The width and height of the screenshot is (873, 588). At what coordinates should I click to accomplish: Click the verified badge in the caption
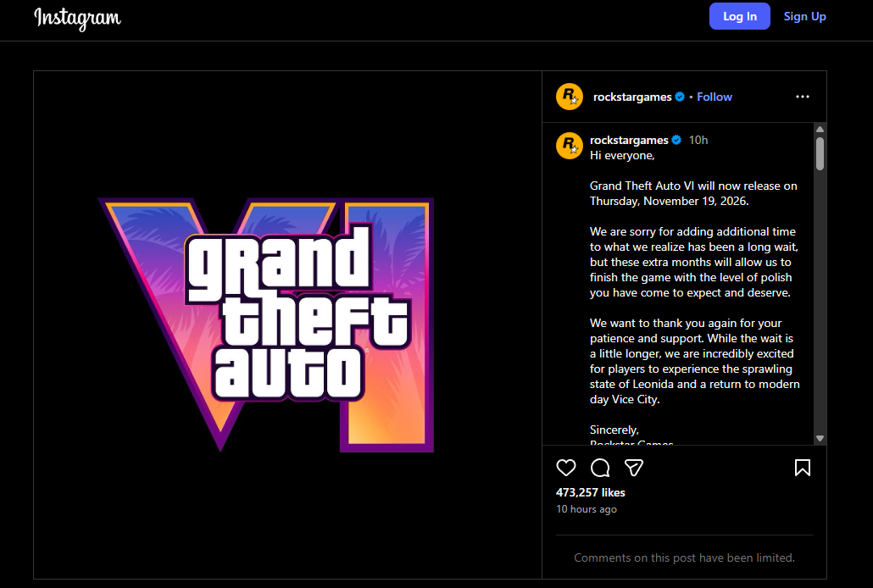pyautogui.click(x=676, y=141)
